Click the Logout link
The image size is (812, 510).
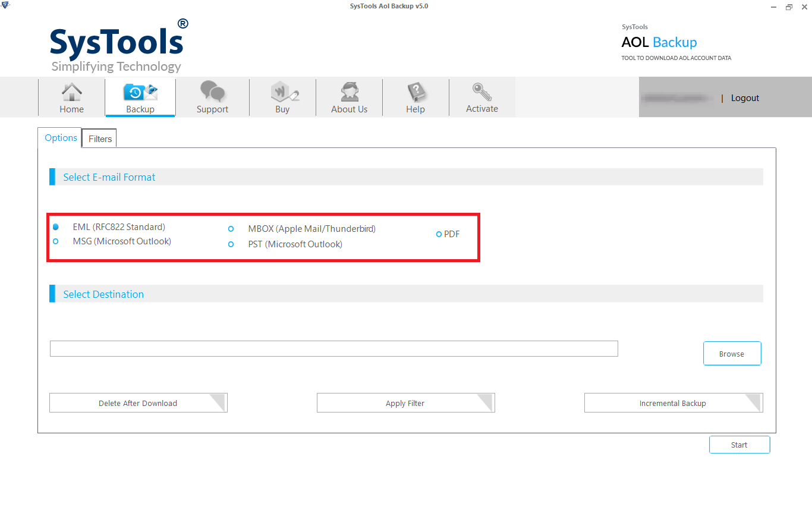pyautogui.click(x=745, y=98)
